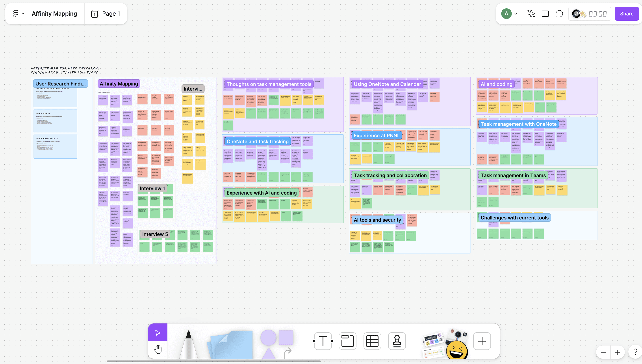Select the Table tool
This screenshot has width=642, height=364.
point(372,341)
